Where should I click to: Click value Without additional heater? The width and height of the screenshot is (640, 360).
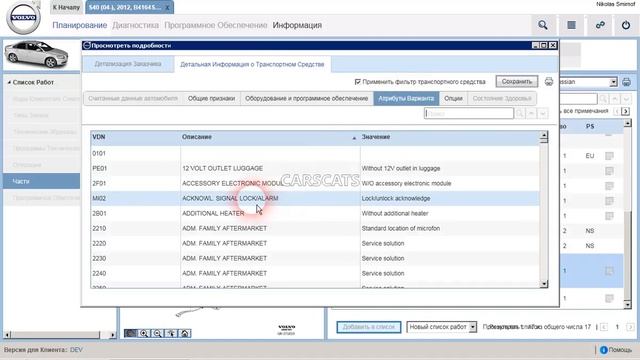pyautogui.click(x=395, y=213)
